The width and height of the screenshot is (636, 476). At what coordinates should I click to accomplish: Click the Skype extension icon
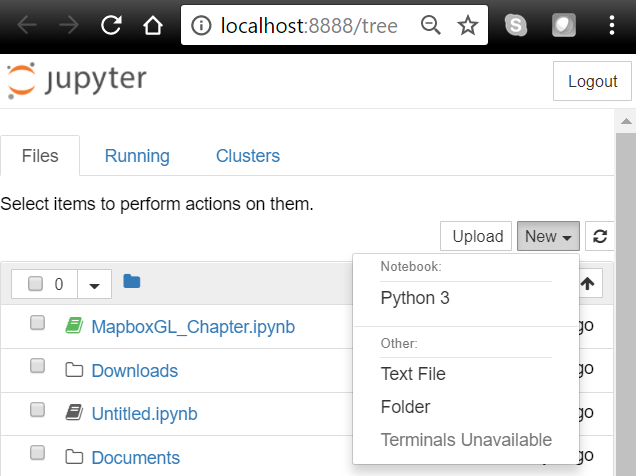pyautogui.click(x=516, y=26)
